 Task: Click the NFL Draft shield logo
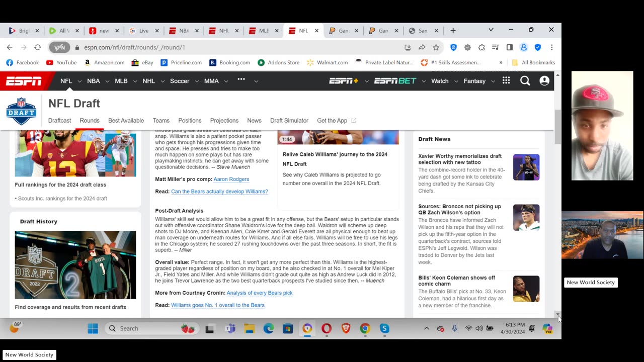point(21,111)
